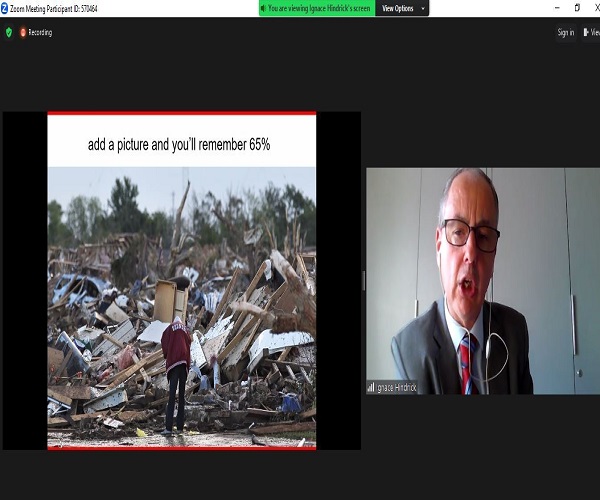Select Ignace Hindrick's video tile
Image resolution: width=600 pixels, height=500 pixels.
(483, 281)
